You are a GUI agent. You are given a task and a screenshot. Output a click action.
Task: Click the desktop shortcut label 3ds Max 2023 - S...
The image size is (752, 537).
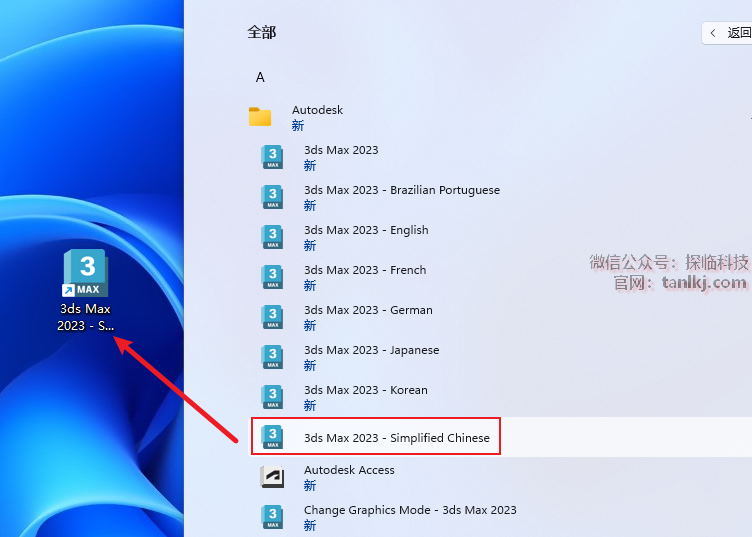(x=85, y=317)
